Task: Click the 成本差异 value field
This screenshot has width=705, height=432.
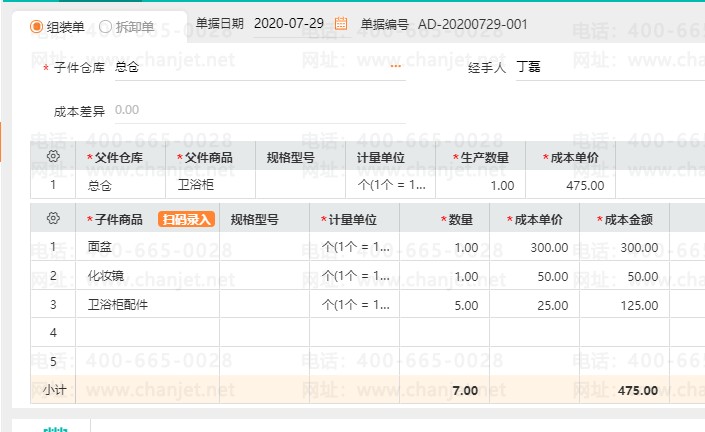Action: [x=250, y=110]
